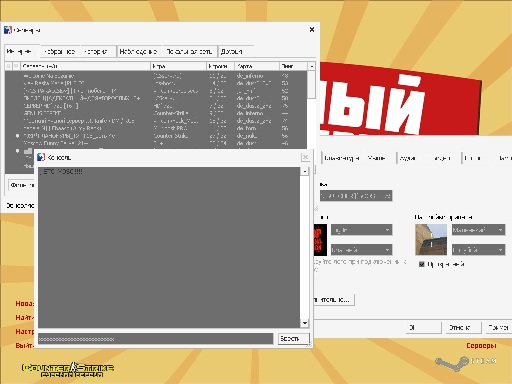Click the password lock column header icon

pos(9,66)
